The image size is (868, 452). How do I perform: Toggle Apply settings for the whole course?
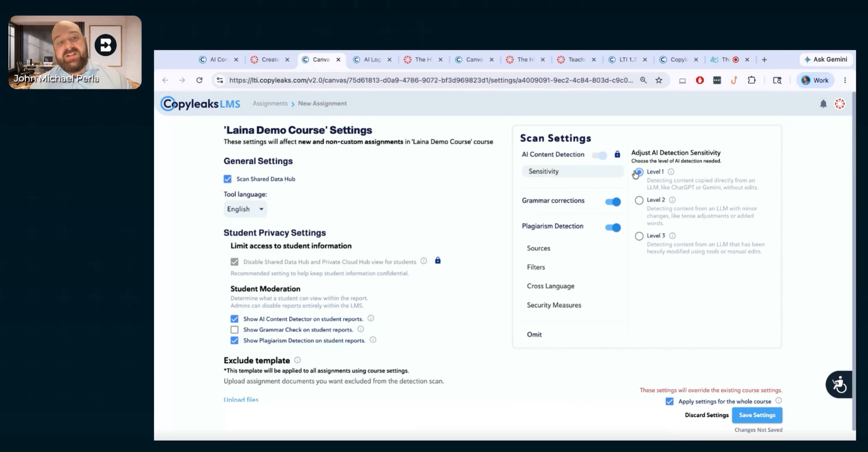click(x=669, y=401)
